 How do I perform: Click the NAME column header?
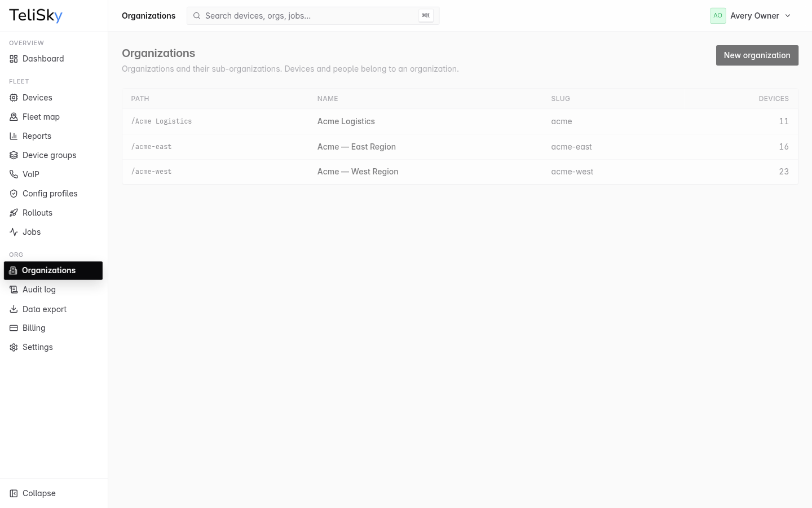click(x=328, y=99)
